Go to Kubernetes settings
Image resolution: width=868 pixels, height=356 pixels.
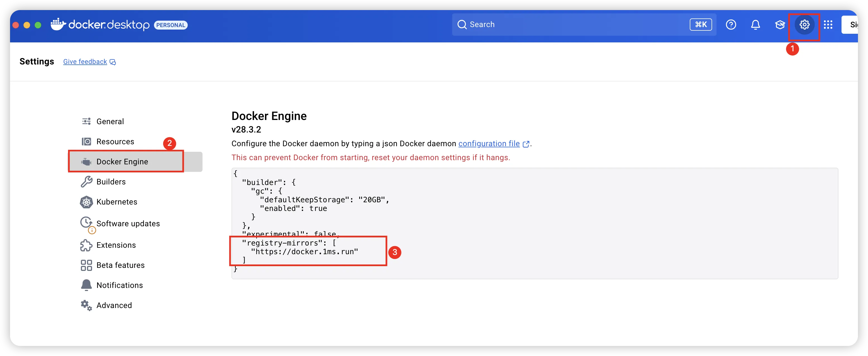tap(136, 202)
